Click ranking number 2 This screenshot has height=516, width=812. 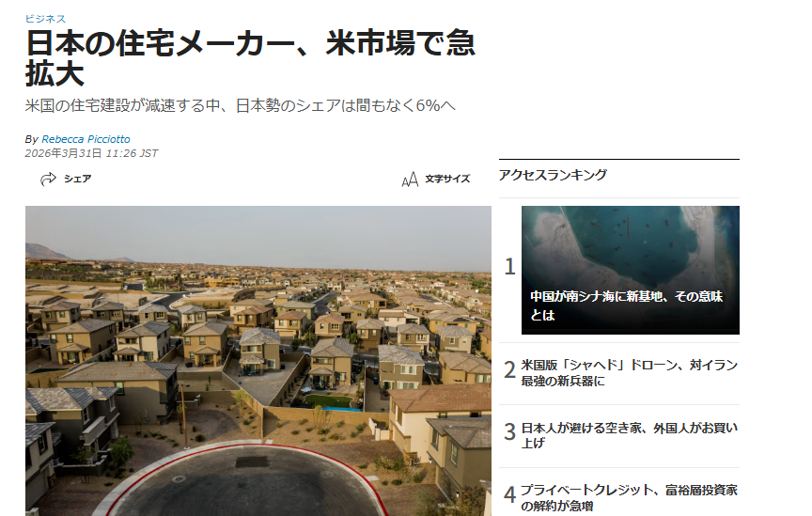[510, 370]
